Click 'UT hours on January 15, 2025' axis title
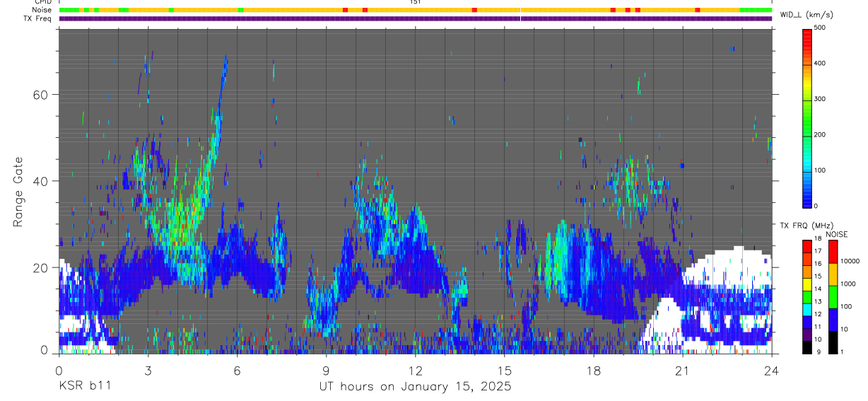Screen dimensions: 868x401 (x=415, y=387)
